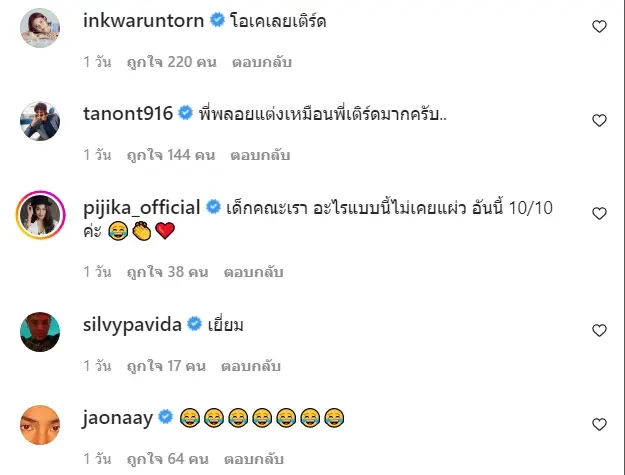Visit jaonaay username profile

(x=118, y=418)
